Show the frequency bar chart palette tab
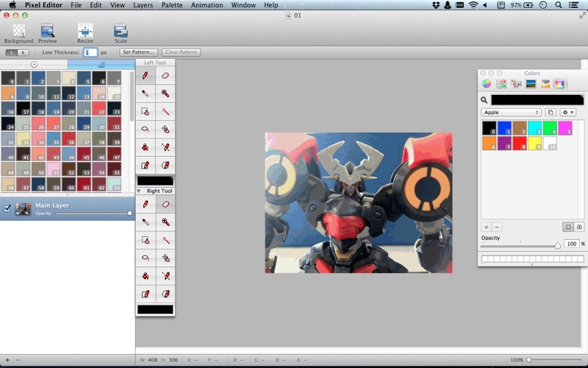Image resolution: width=588 pixels, height=368 pixels. pyautogui.click(x=101, y=65)
